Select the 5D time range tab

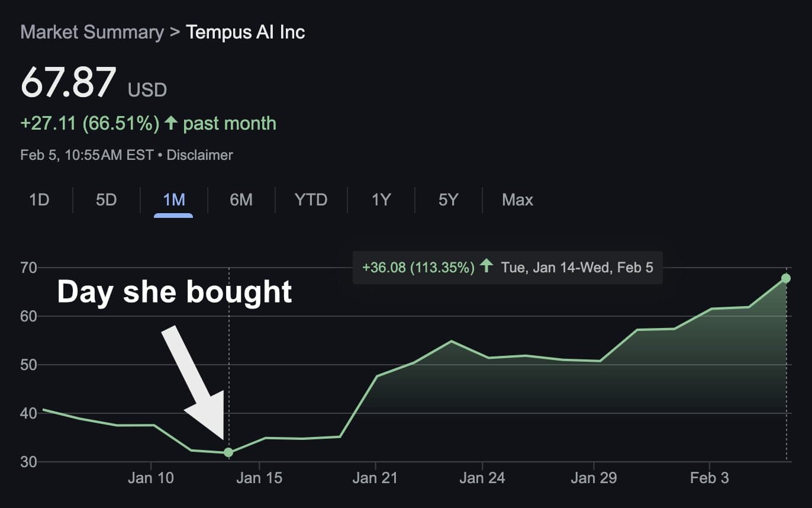105,200
